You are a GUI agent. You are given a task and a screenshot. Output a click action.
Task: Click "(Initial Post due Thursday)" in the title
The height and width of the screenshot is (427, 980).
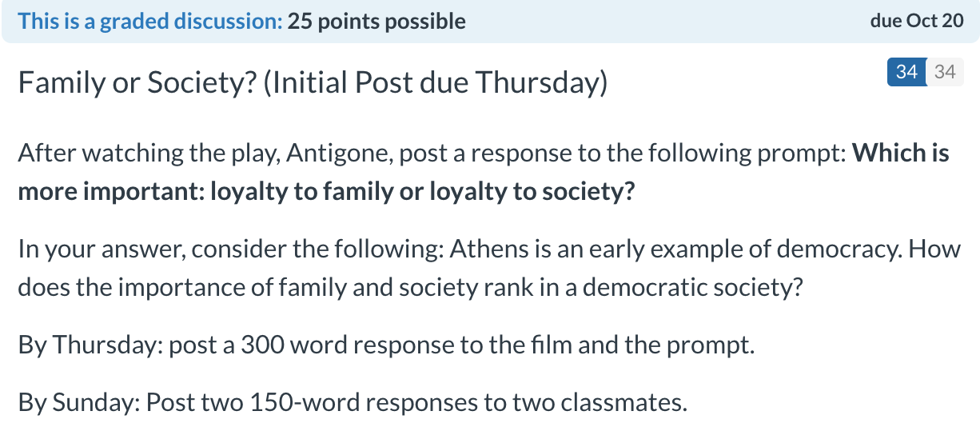[435, 82]
